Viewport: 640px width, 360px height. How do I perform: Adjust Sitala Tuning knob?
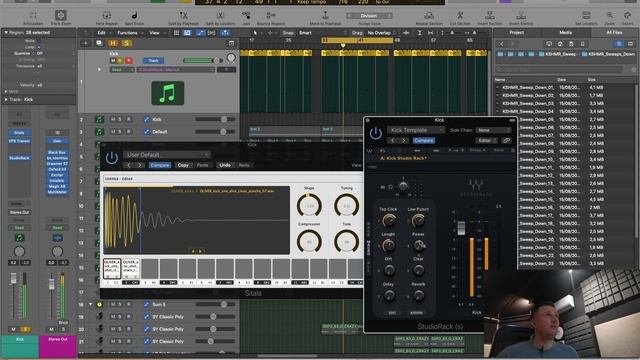[347, 205]
